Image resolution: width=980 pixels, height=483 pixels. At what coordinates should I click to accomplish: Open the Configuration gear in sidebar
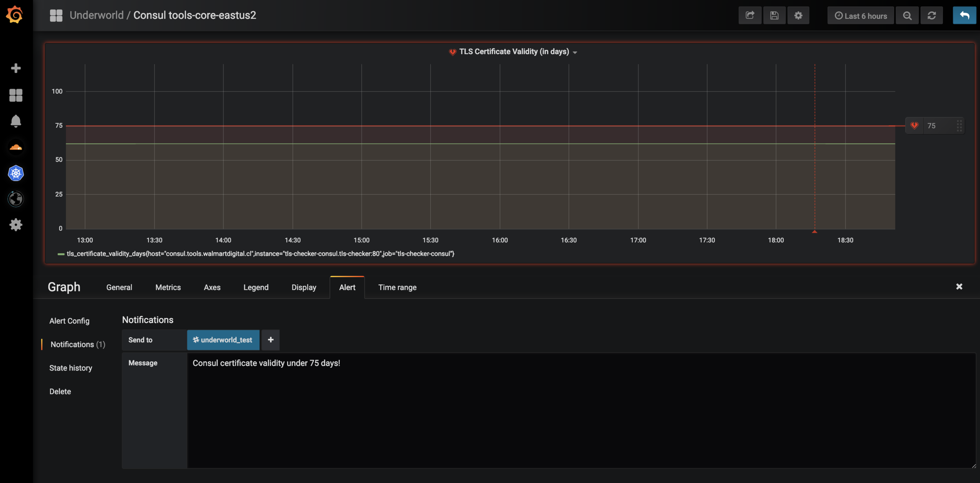click(x=16, y=225)
